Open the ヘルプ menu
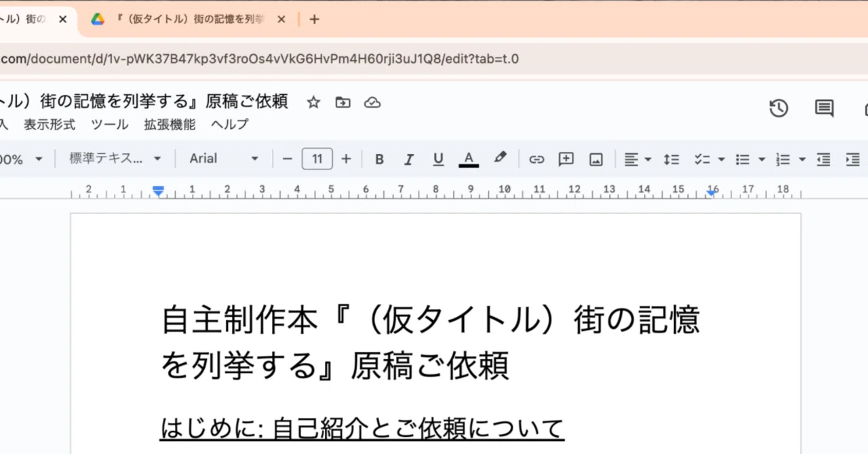 (x=230, y=125)
